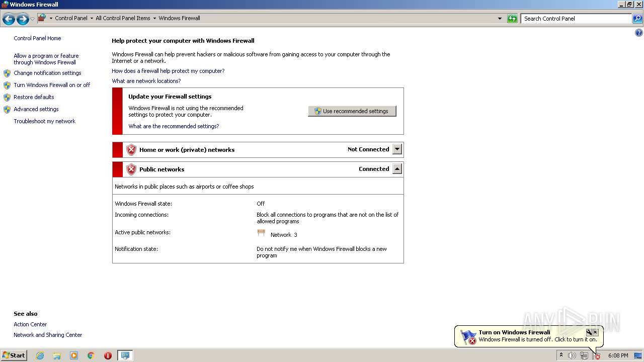Open What are network locations link
The image size is (644, 362).
(x=146, y=81)
